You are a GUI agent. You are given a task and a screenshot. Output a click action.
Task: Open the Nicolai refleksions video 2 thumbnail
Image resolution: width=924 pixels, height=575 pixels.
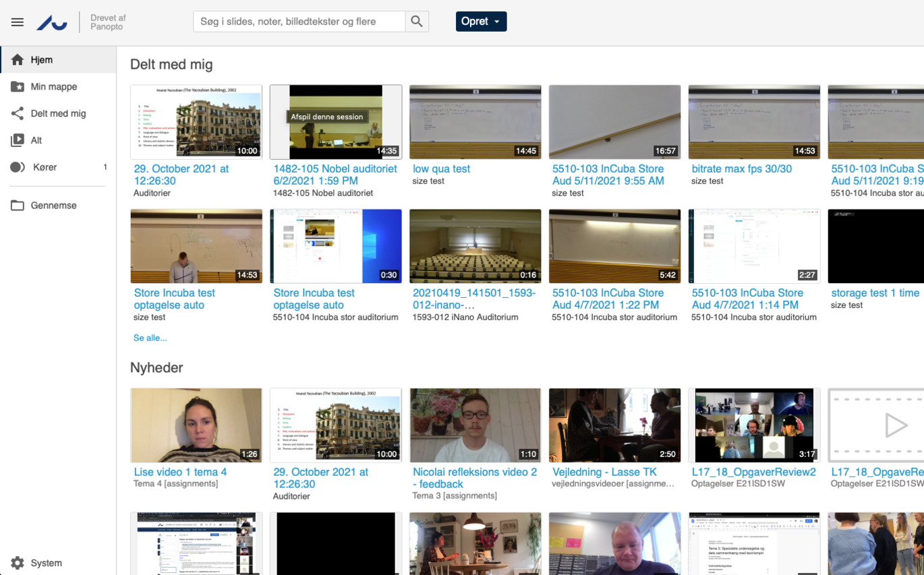475,425
